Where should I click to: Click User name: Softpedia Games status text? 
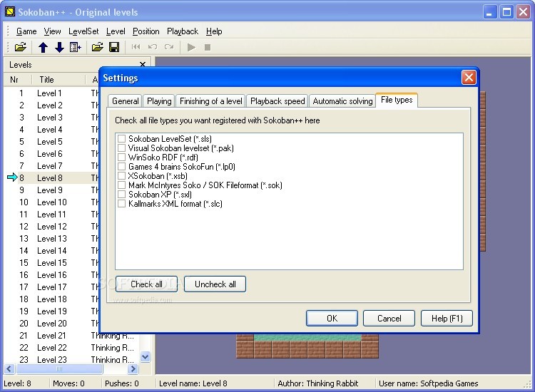click(428, 383)
